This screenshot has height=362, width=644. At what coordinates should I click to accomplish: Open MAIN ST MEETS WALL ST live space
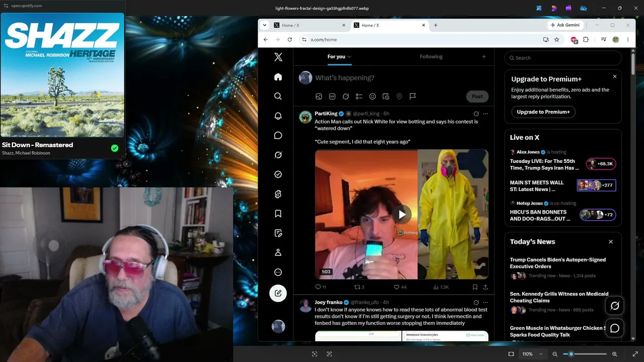[x=537, y=186]
